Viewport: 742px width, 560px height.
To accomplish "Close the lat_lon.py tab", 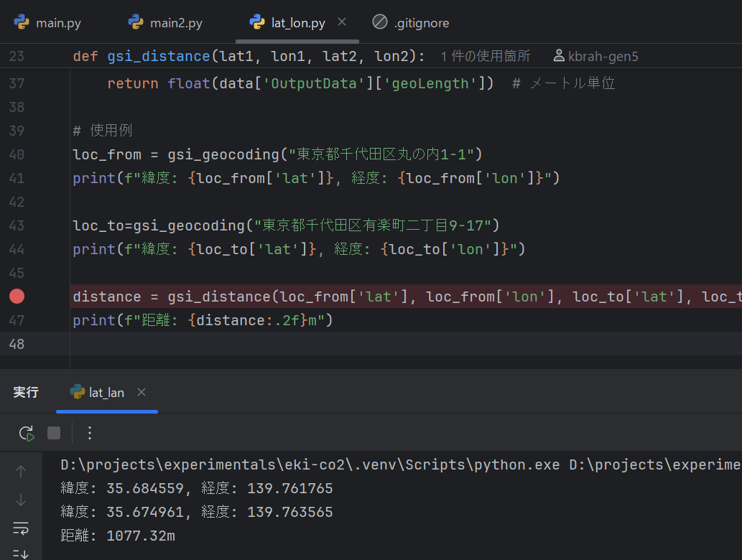I will coord(342,22).
